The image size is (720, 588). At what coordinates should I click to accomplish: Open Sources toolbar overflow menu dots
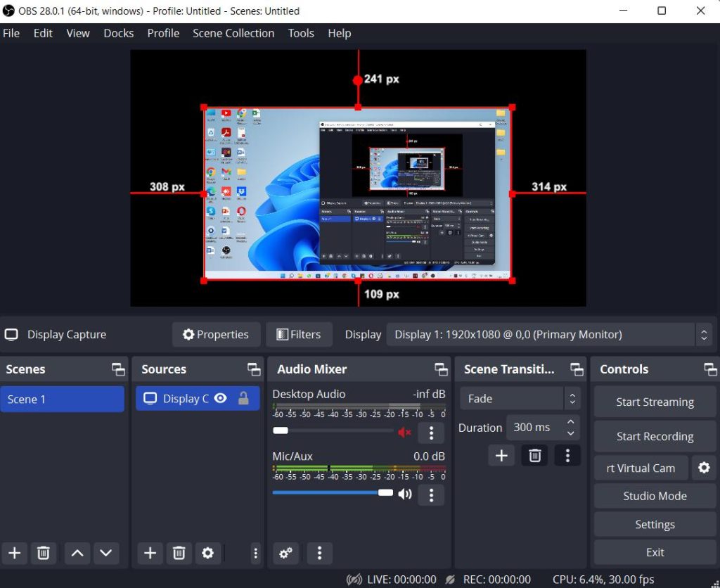(256, 553)
